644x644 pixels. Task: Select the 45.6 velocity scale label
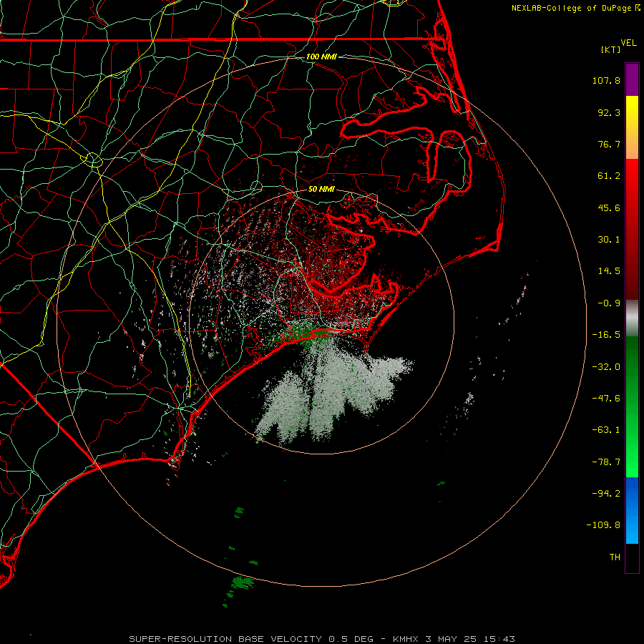[x=609, y=208]
